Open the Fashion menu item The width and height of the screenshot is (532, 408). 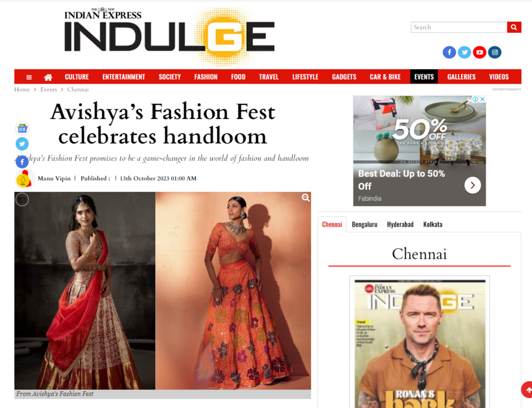tap(206, 77)
